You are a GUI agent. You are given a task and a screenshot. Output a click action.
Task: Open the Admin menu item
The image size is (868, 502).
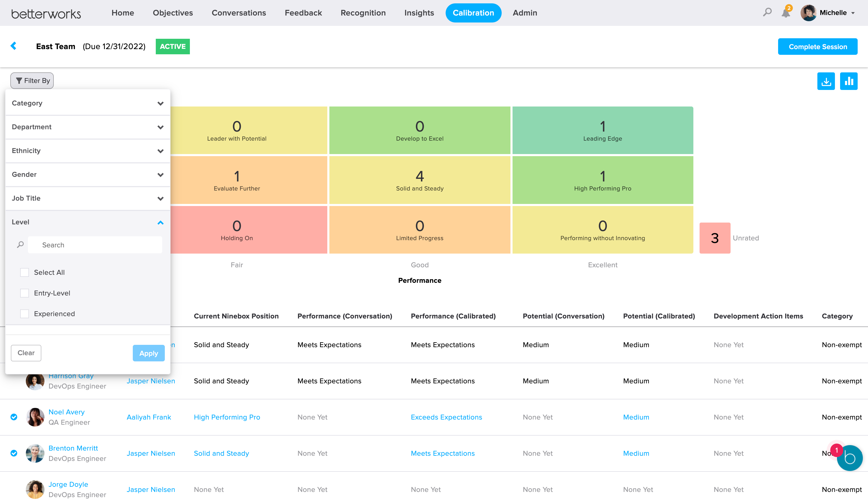coord(525,13)
